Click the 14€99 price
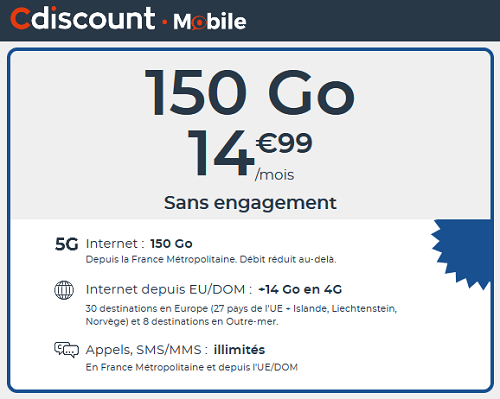The height and width of the screenshot is (399, 500). point(250,153)
